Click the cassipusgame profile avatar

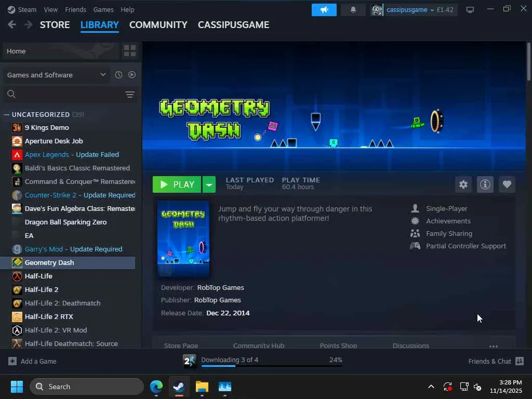pyautogui.click(x=377, y=10)
